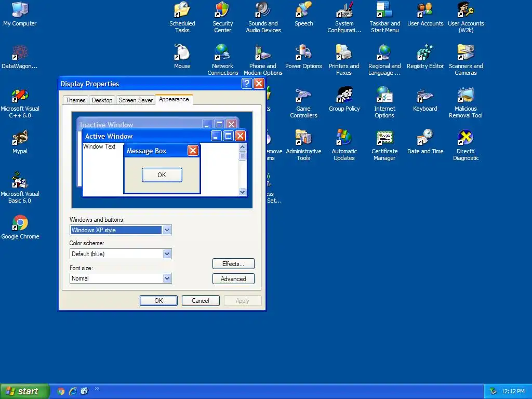Select the Speech control panel icon

(x=303, y=14)
